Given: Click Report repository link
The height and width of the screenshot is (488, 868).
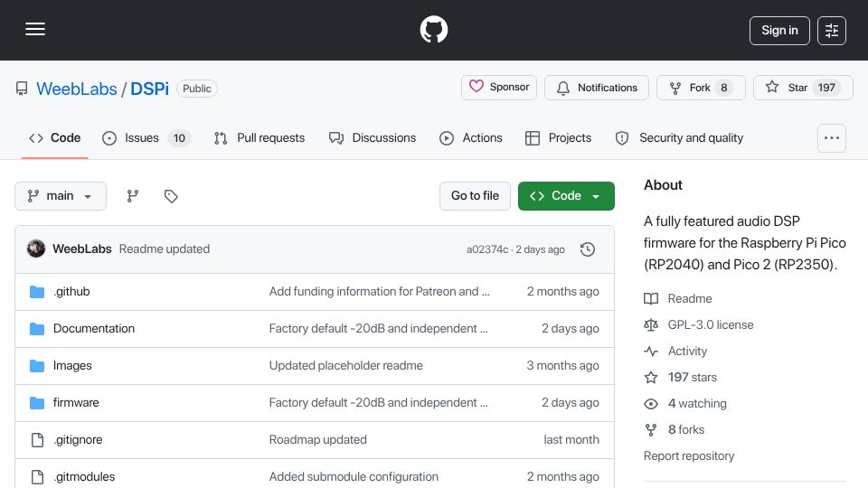Looking at the screenshot, I should coord(689,455).
